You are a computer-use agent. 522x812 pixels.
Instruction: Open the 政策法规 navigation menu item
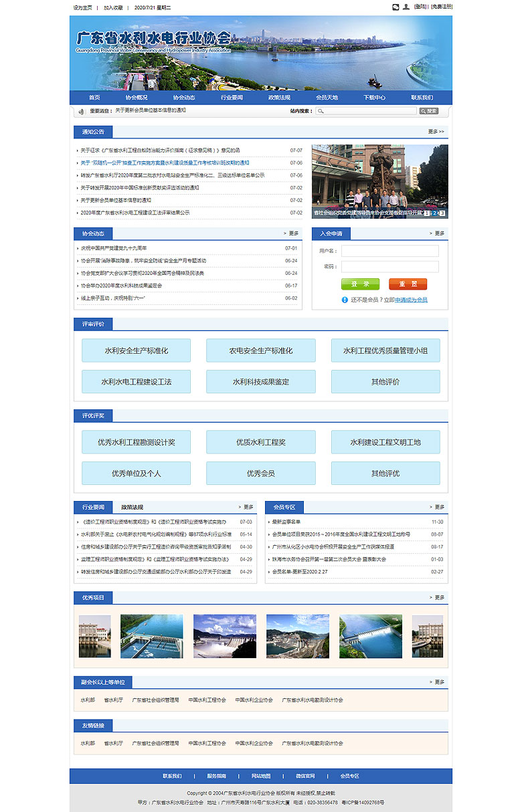[x=279, y=98]
